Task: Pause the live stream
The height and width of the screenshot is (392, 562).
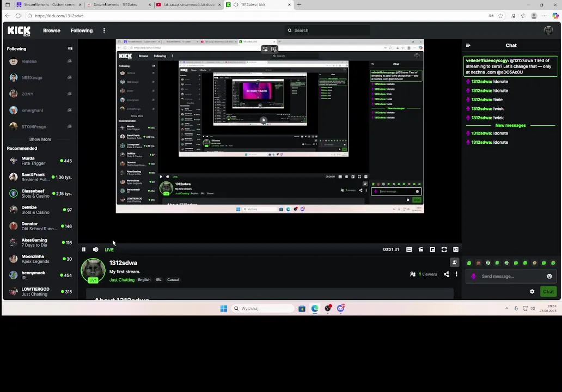Action: tap(84, 249)
